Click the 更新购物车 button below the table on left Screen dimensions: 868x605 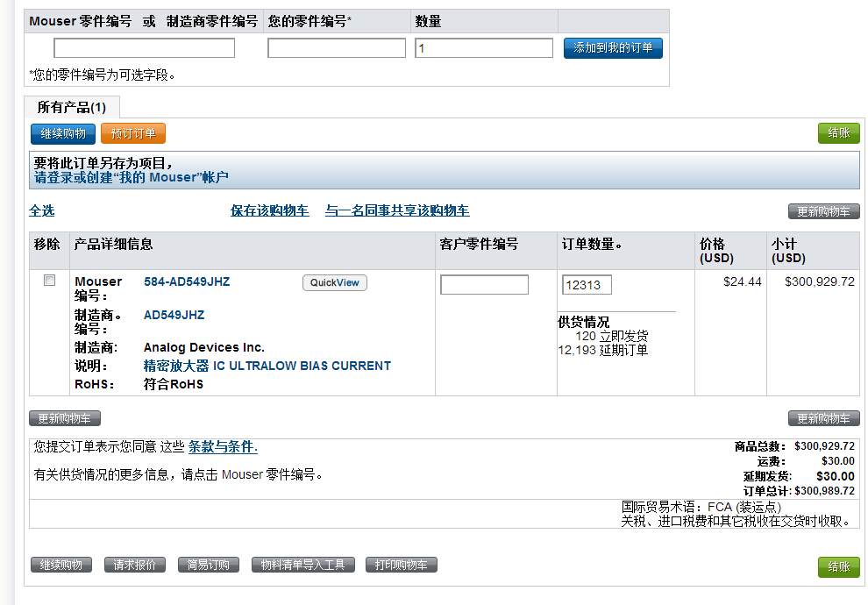(65, 418)
